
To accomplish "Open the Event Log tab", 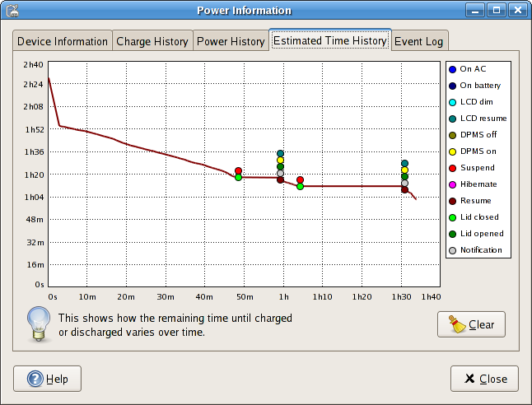I will coord(420,41).
